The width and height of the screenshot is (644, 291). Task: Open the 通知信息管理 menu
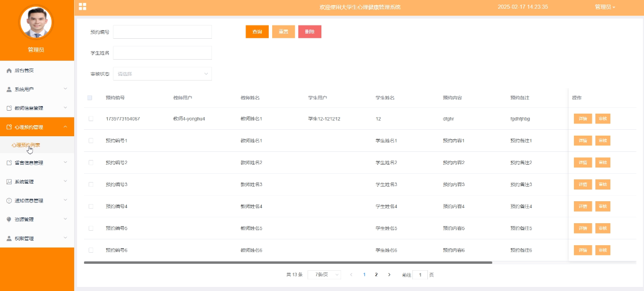pyautogui.click(x=37, y=201)
